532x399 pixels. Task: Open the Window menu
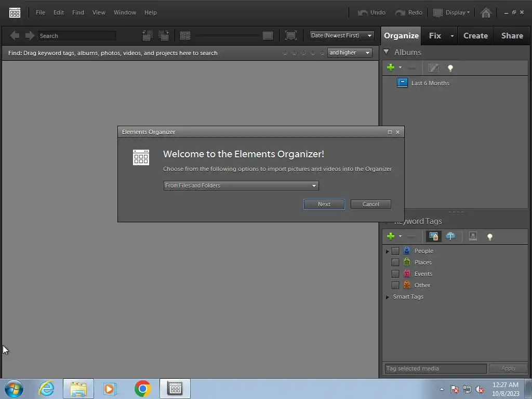click(125, 12)
